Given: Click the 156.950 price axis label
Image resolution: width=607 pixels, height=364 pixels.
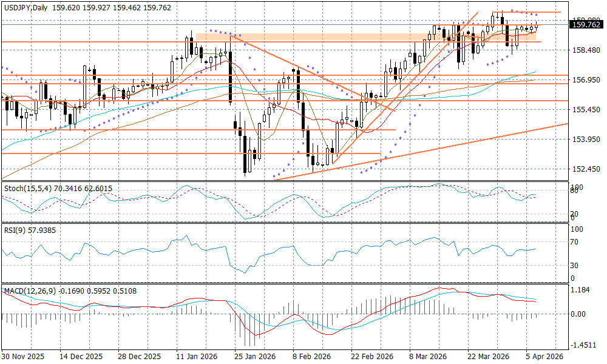Looking at the screenshot, I should coord(586,80).
